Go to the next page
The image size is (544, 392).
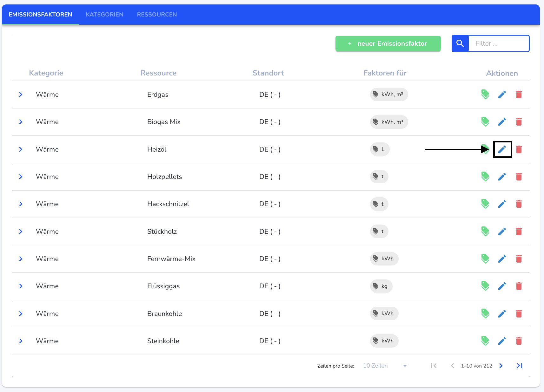pos(501,366)
